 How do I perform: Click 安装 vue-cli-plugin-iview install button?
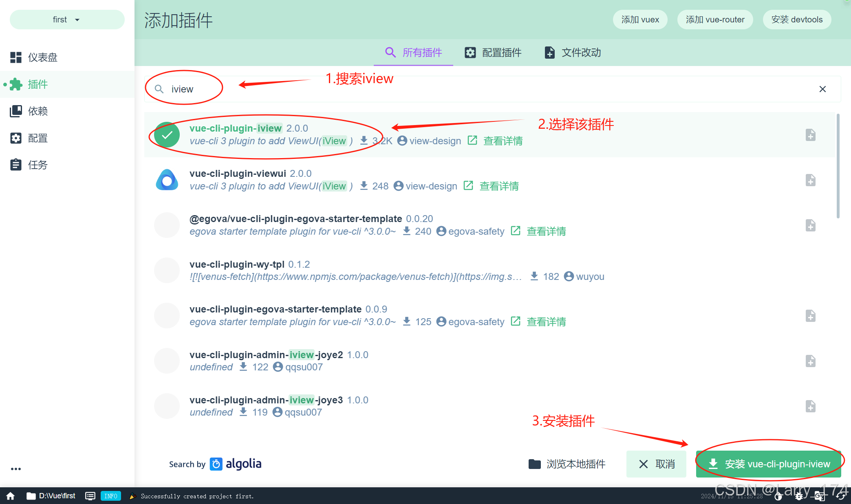768,464
